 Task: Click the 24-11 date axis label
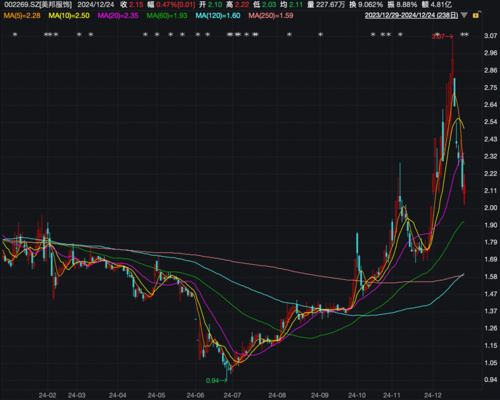point(392,395)
